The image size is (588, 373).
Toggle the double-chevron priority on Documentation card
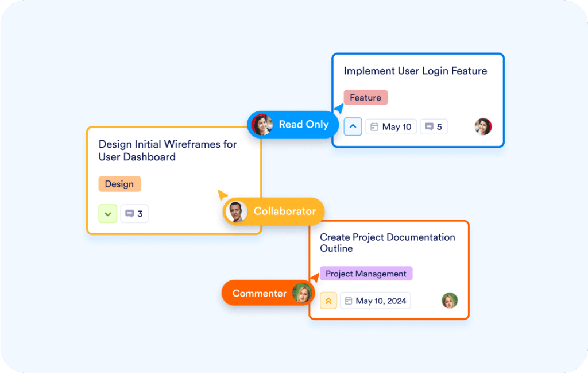[x=328, y=300]
